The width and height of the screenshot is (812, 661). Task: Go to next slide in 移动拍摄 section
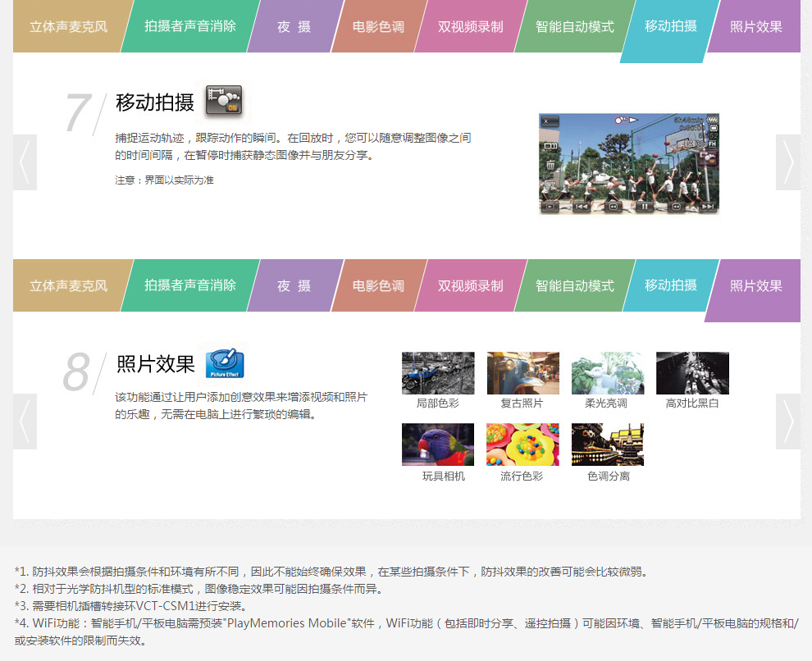pyautogui.click(x=787, y=162)
